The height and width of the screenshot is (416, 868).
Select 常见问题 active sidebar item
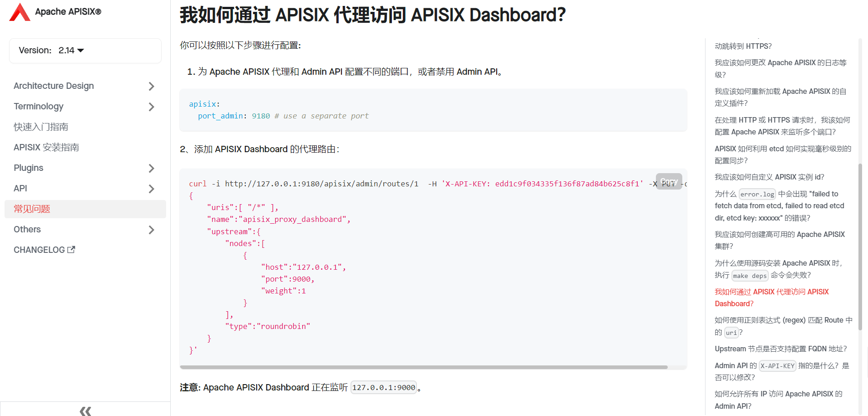[x=85, y=209]
